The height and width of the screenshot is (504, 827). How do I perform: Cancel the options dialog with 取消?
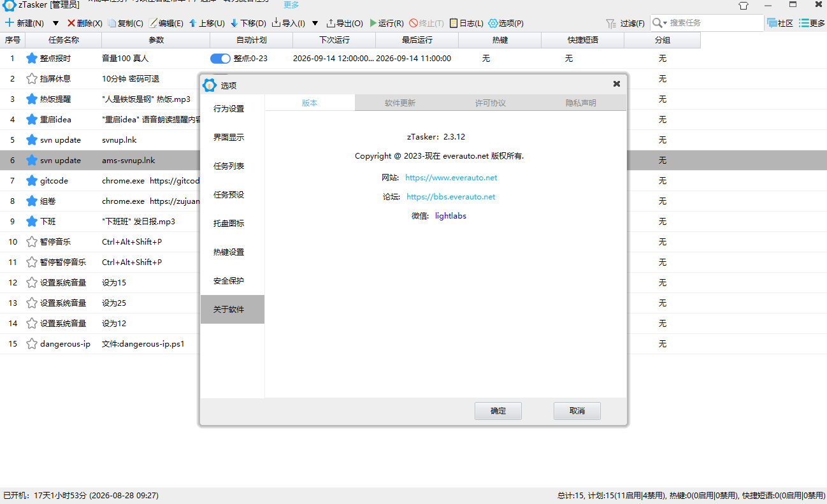coord(577,411)
